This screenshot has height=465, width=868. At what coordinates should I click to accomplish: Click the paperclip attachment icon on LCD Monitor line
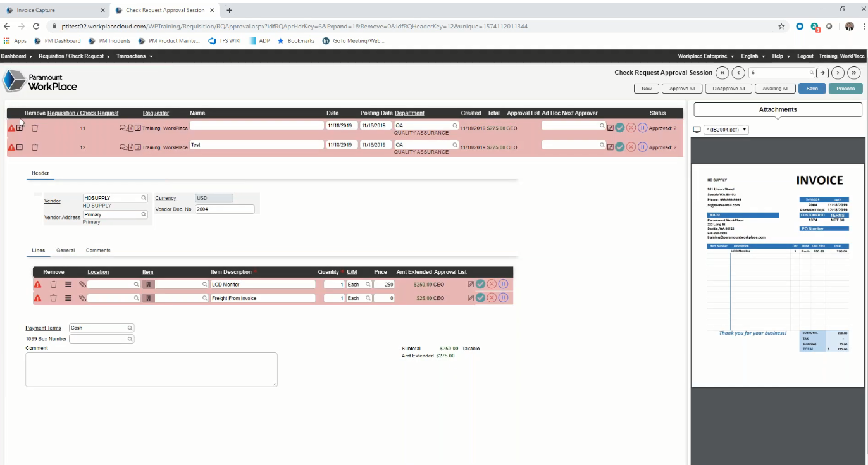(82, 285)
